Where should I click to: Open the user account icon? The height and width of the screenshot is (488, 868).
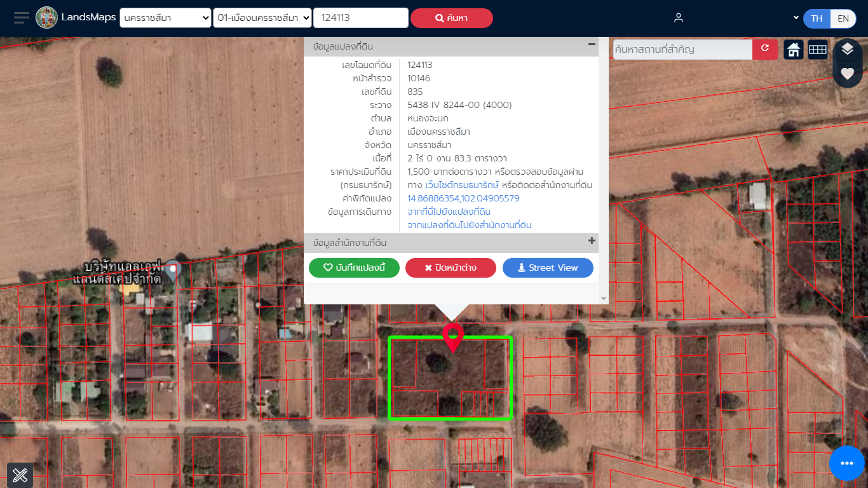tap(679, 18)
